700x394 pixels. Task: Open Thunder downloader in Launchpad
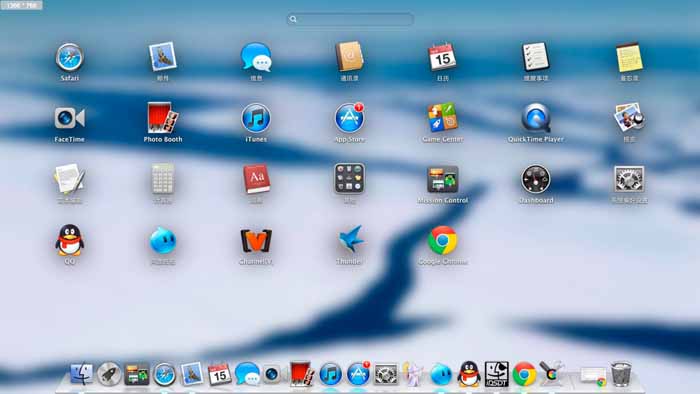click(350, 239)
